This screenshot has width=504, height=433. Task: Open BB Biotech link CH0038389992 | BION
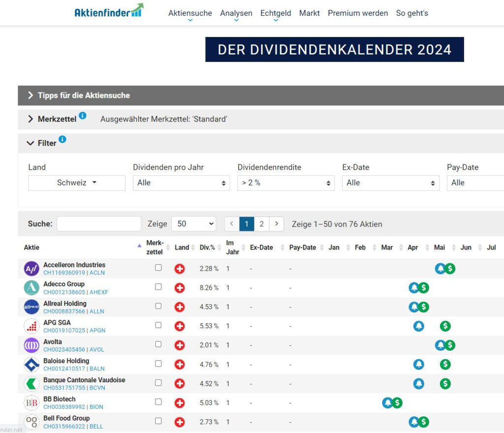73,407
